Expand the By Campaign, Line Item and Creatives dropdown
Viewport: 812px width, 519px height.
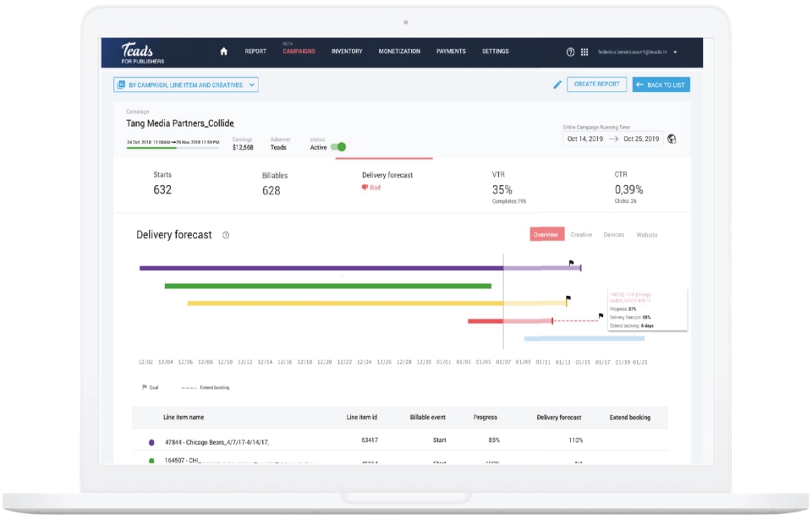[x=186, y=85]
